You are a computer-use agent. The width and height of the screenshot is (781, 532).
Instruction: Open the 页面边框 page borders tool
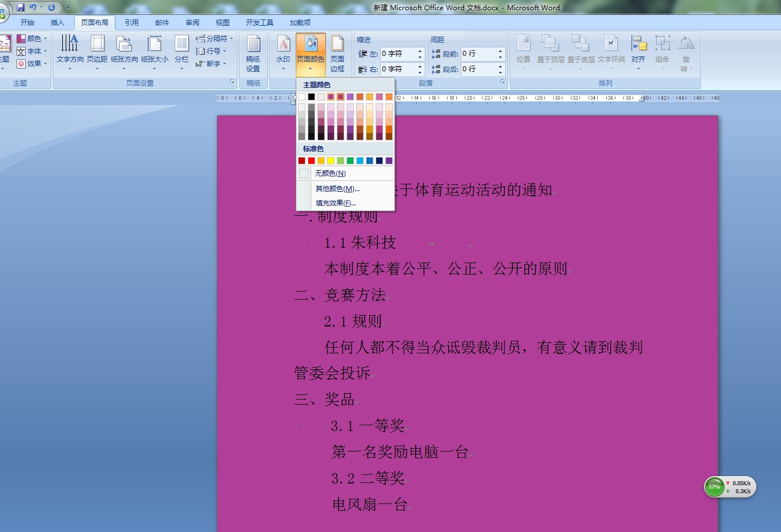coord(337,53)
